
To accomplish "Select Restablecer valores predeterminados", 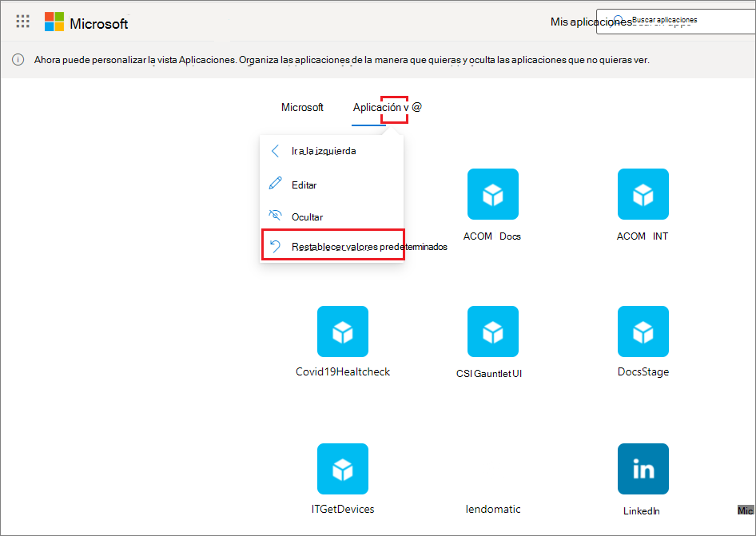I will coord(332,245).
